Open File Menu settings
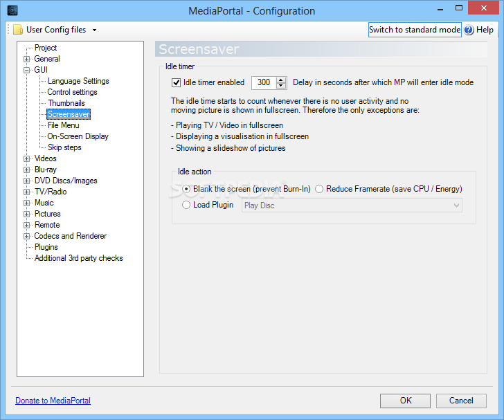 pos(63,125)
